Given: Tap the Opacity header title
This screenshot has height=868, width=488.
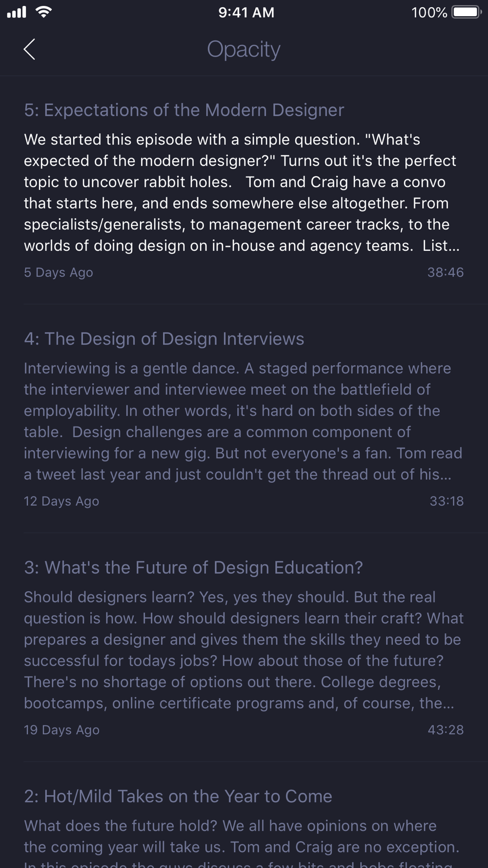Looking at the screenshot, I should click(244, 49).
